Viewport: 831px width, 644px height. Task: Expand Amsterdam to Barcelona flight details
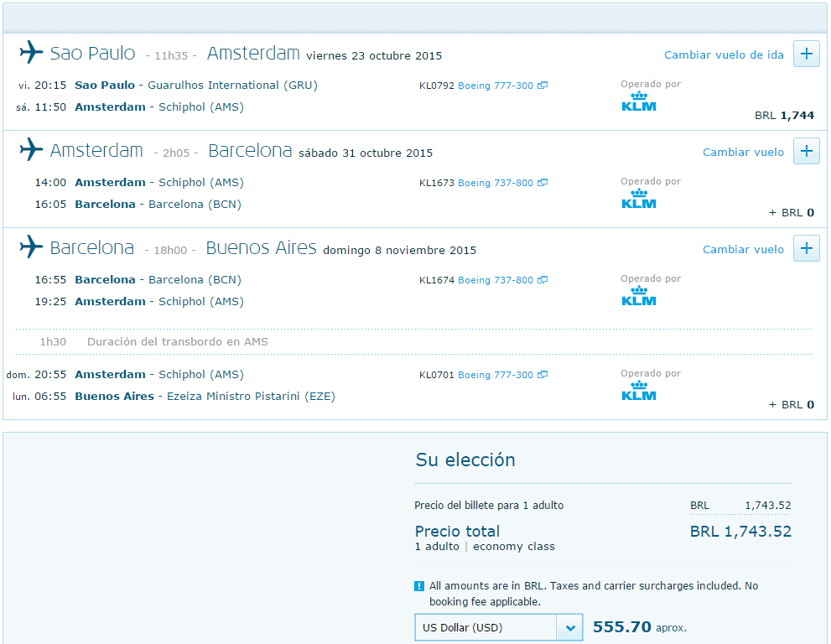[806, 151]
